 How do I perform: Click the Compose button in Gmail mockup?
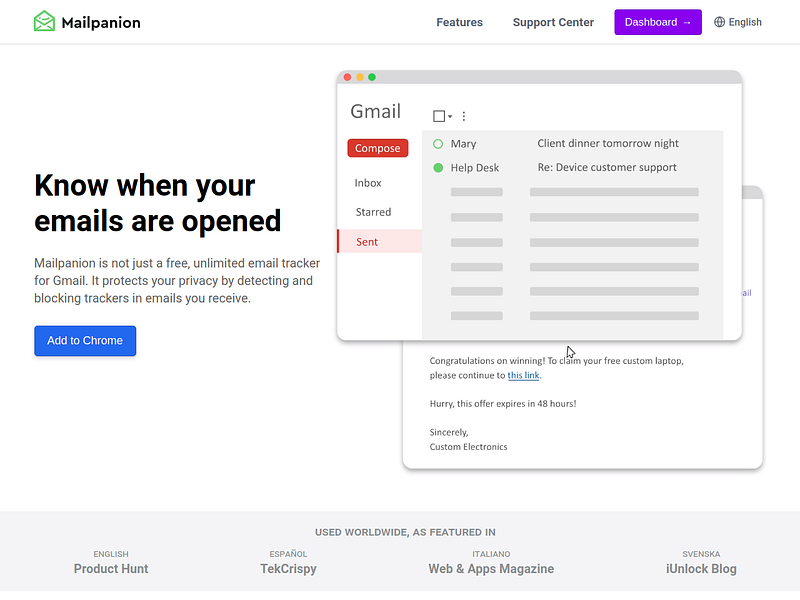378,148
